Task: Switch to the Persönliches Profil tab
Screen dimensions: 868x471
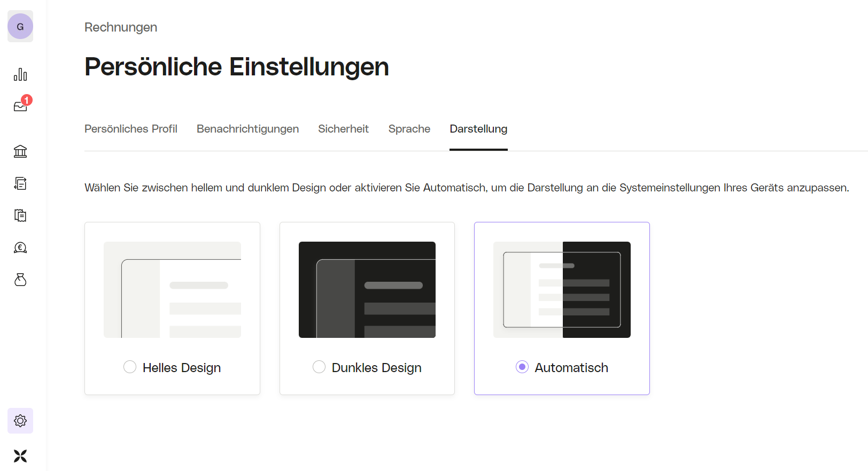Action: coord(131,129)
